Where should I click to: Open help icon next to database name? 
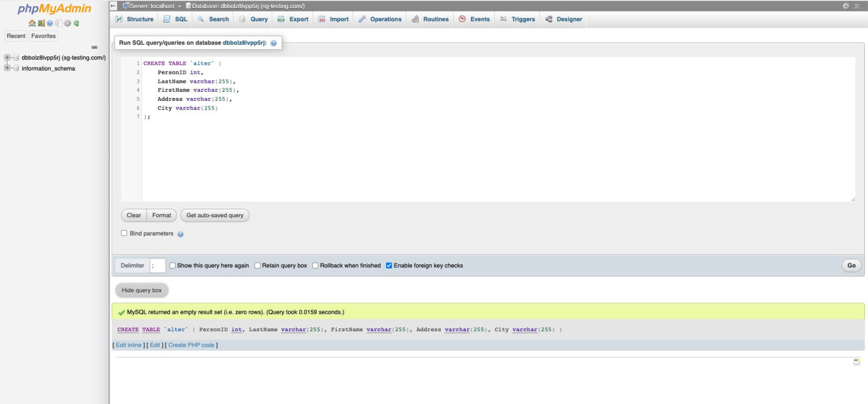274,43
